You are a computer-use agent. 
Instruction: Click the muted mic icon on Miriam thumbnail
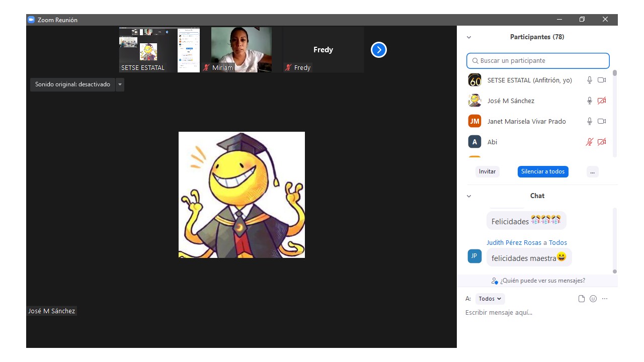click(206, 67)
